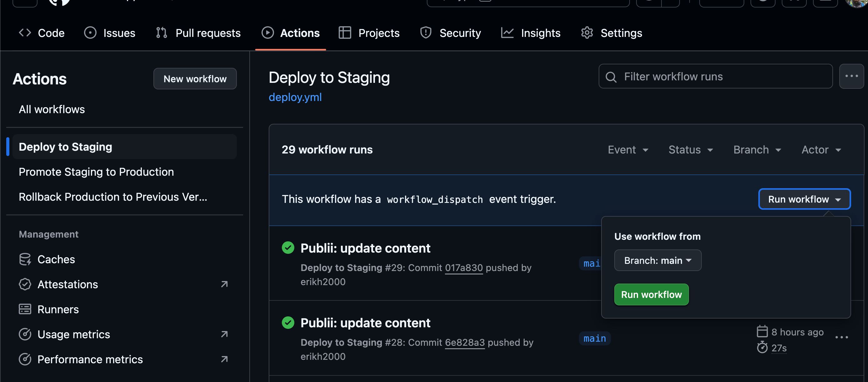Select Deploy to Staging workflow in sidebar
Viewport: 868px width, 382px height.
(124, 147)
